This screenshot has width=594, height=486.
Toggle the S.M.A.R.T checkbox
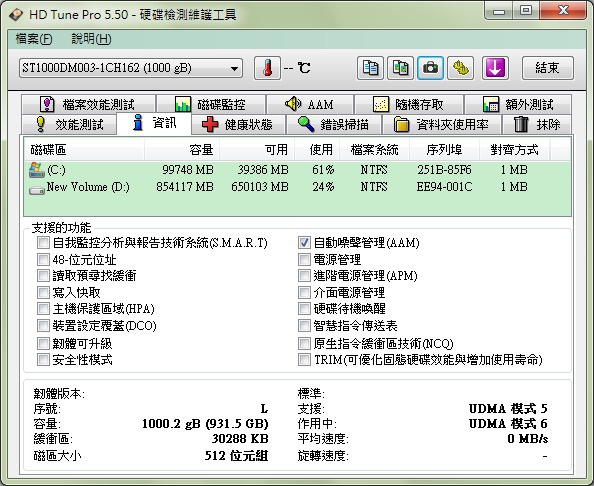pos(43,242)
